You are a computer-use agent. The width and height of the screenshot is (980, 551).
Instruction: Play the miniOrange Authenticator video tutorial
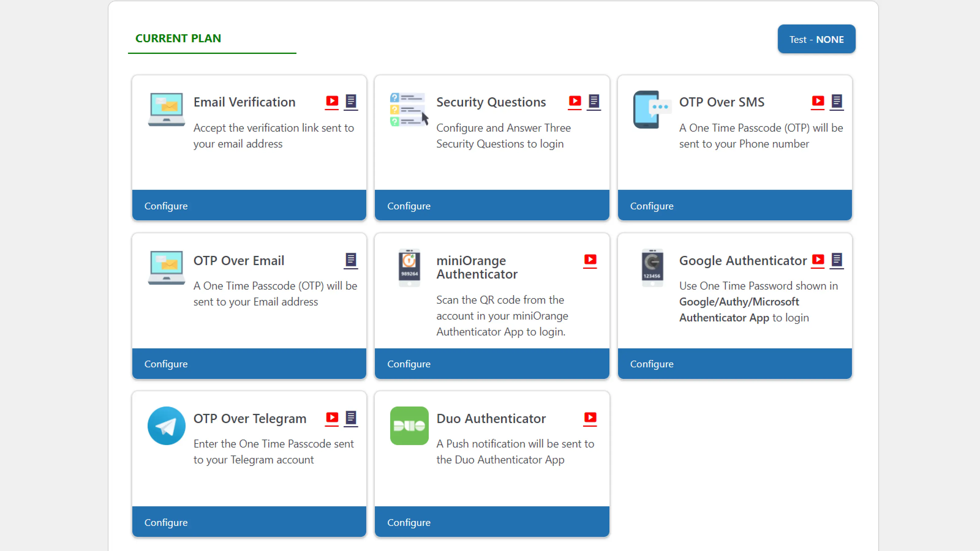coord(590,260)
